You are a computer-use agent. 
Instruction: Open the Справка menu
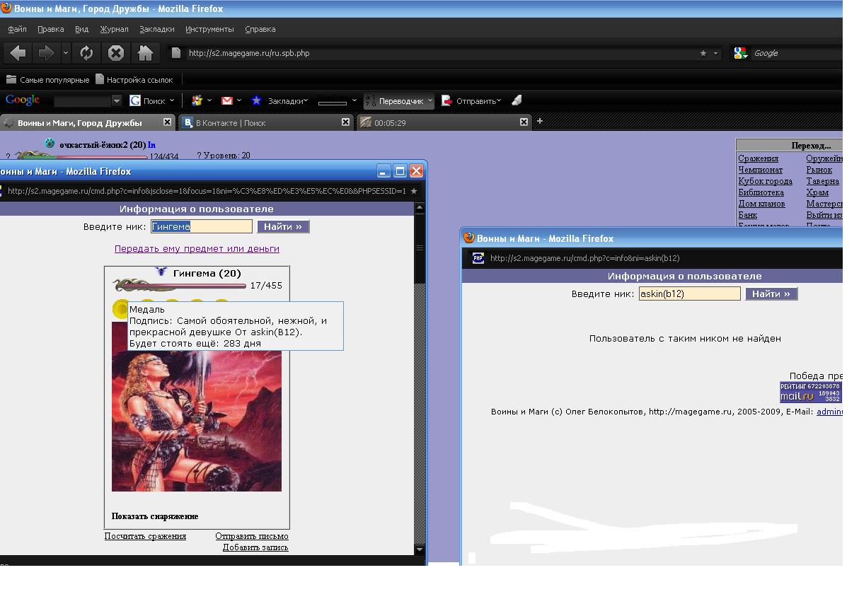[x=260, y=29]
